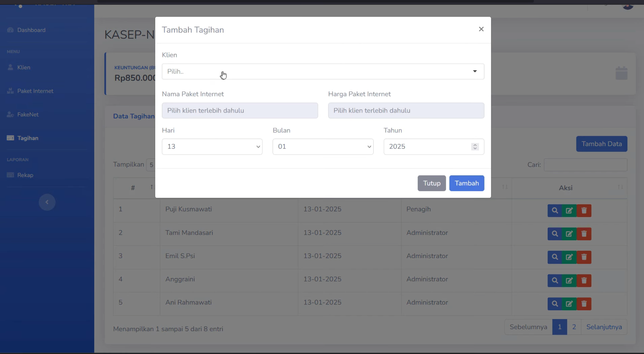View details for Puji Kusmawati
Viewport: 644px width, 354px height.
(554, 211)
